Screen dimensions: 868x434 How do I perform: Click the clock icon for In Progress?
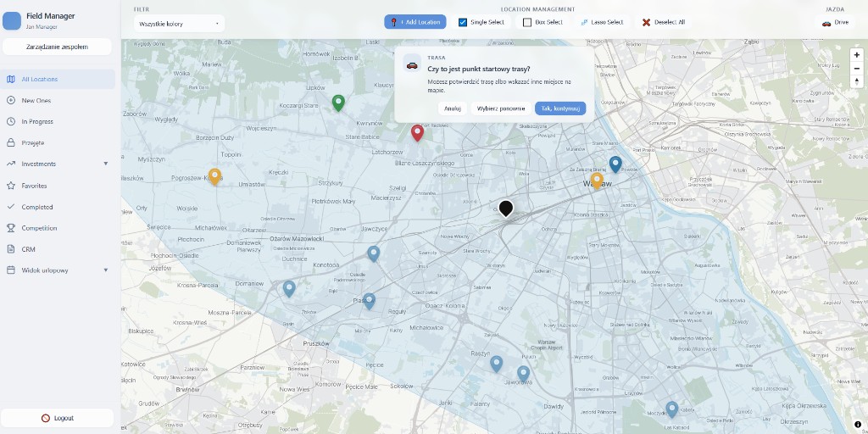pos(10,122)
